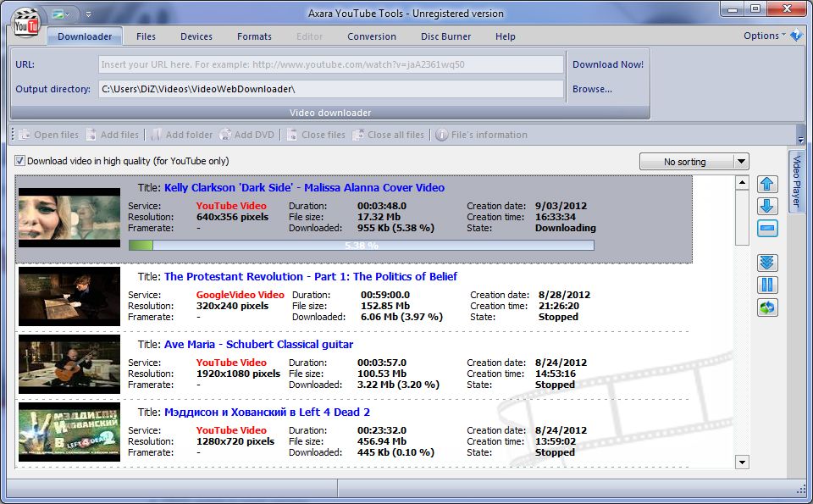Click the Add folder toolbar icon
813x504 pixels.
tap(157, 135)
